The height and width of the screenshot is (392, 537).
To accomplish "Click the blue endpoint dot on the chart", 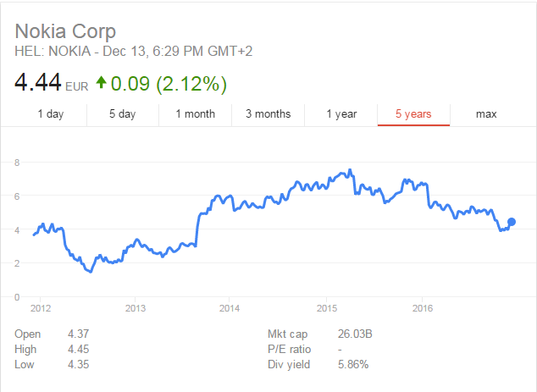I will pyautogui.click(x=511, y=222).
